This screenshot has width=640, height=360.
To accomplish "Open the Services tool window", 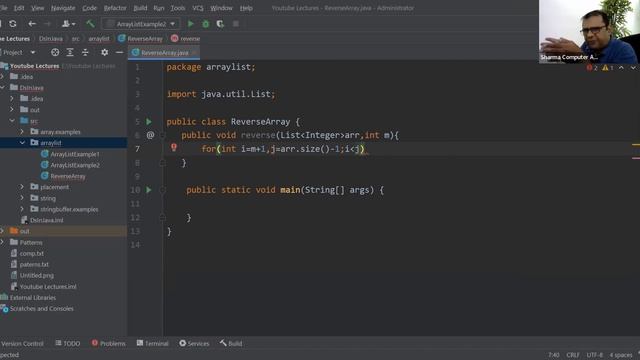I will [x=194, y=344].
